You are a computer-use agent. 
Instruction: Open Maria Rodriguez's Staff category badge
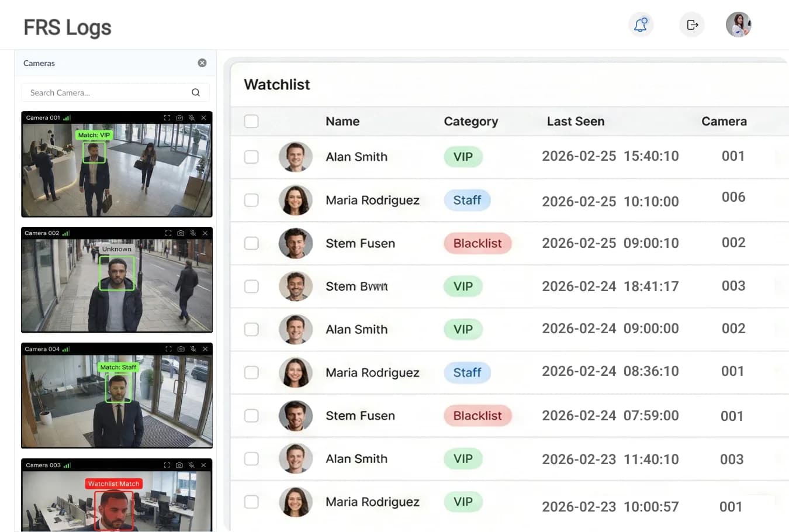point(467,200)
